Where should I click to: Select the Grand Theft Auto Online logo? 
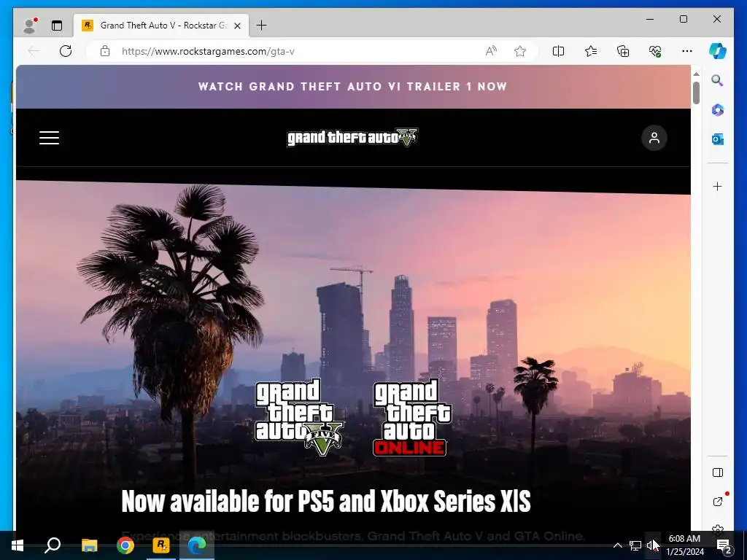coord(412,417)
